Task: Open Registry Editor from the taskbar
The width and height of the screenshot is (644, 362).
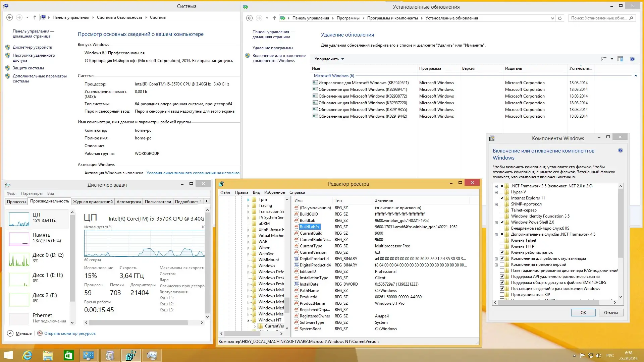Action: pyautogui.click(x=131, y=355)
